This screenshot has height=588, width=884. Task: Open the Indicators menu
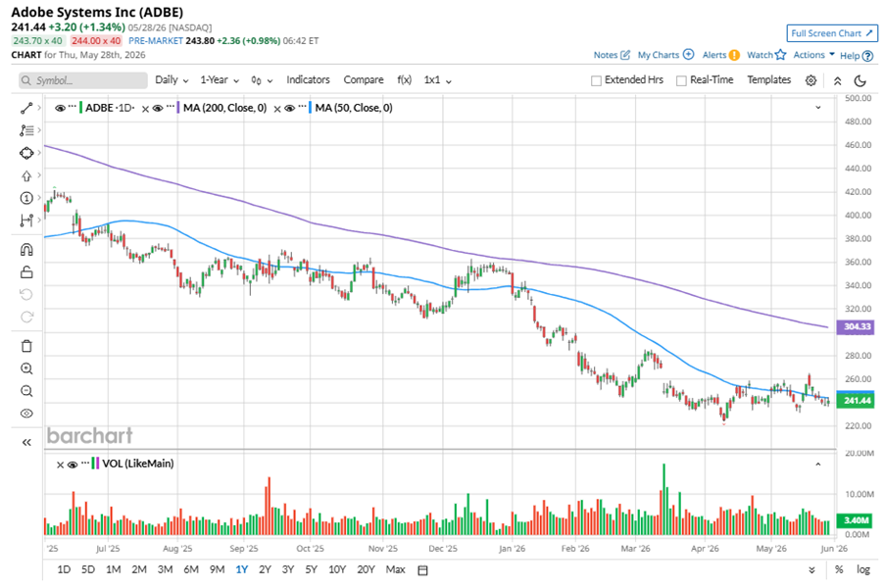coord(308,80)
